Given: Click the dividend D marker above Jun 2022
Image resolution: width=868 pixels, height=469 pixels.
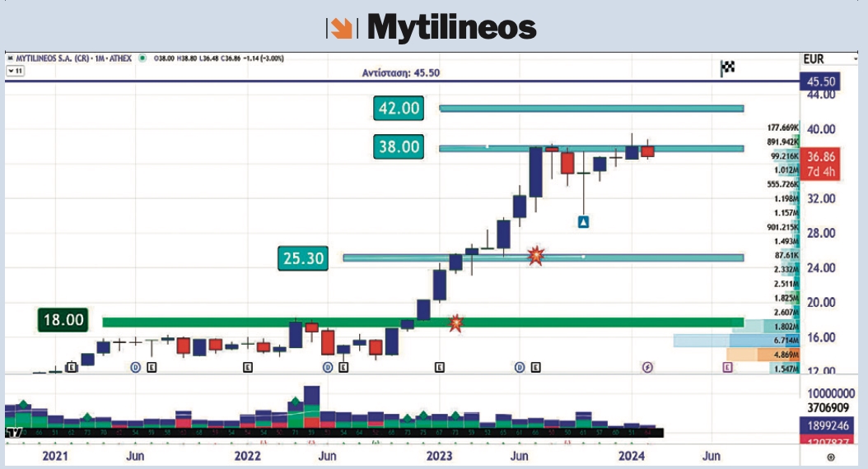Looking at the screenshot, I should (328, 367).
